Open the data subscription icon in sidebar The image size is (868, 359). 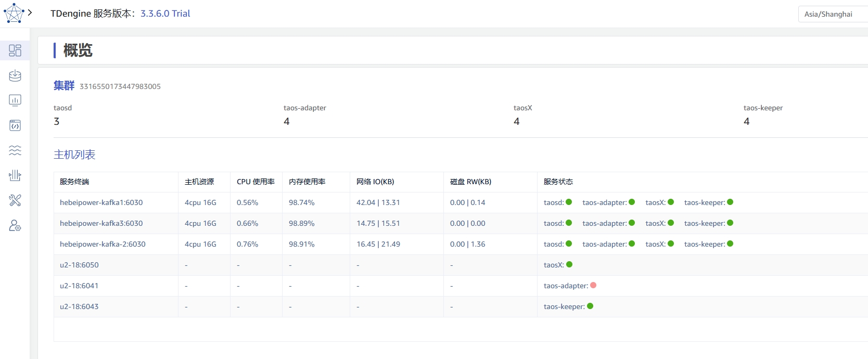coord(15,175)
